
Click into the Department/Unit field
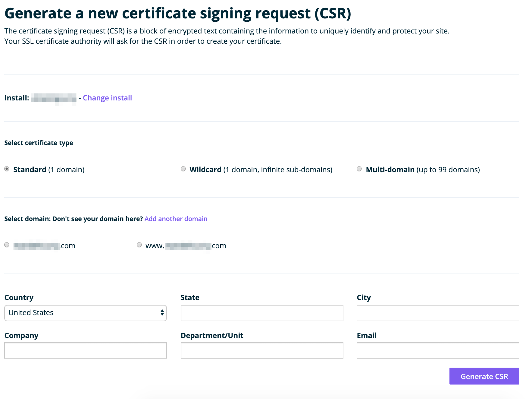point(262,350)
